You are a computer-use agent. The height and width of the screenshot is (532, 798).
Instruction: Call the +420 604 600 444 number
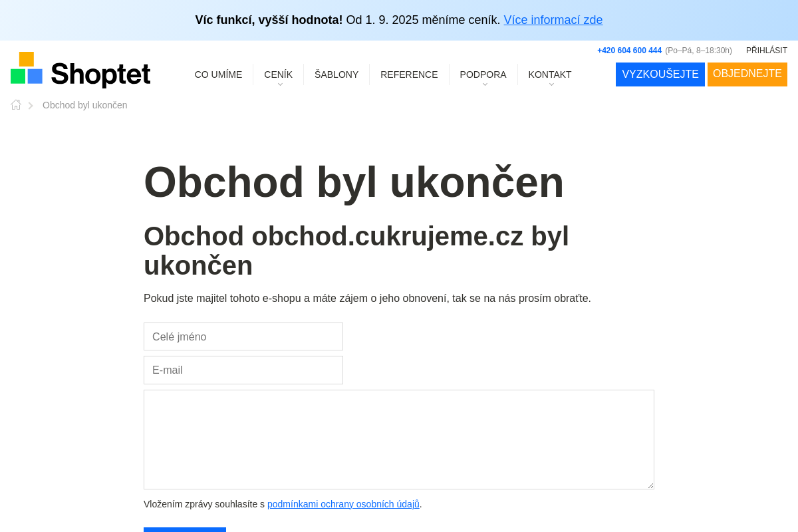pos(629,51)
